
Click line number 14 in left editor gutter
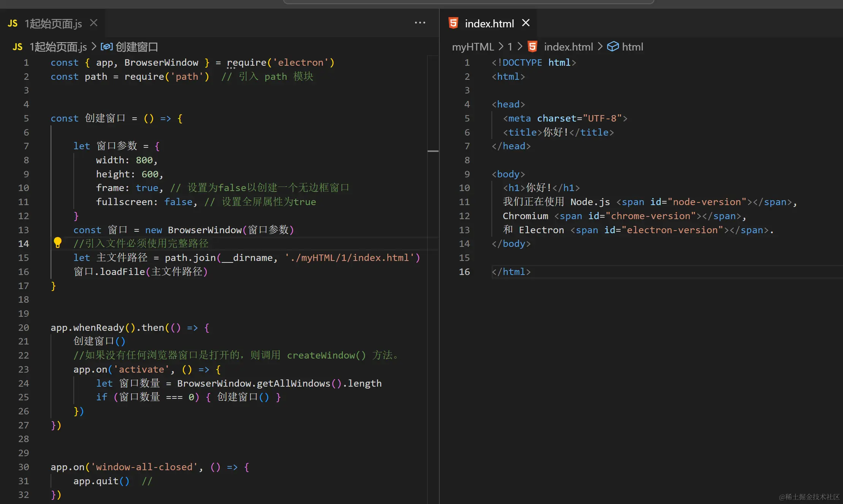(23, 244)
